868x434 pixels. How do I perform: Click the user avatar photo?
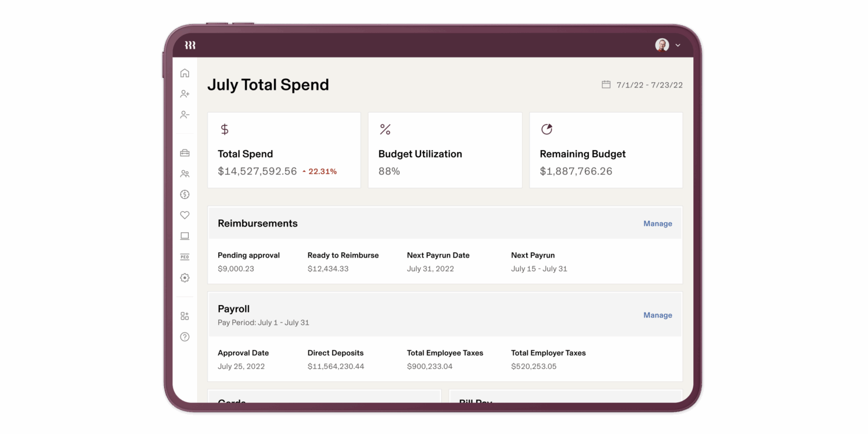point(662,45)
